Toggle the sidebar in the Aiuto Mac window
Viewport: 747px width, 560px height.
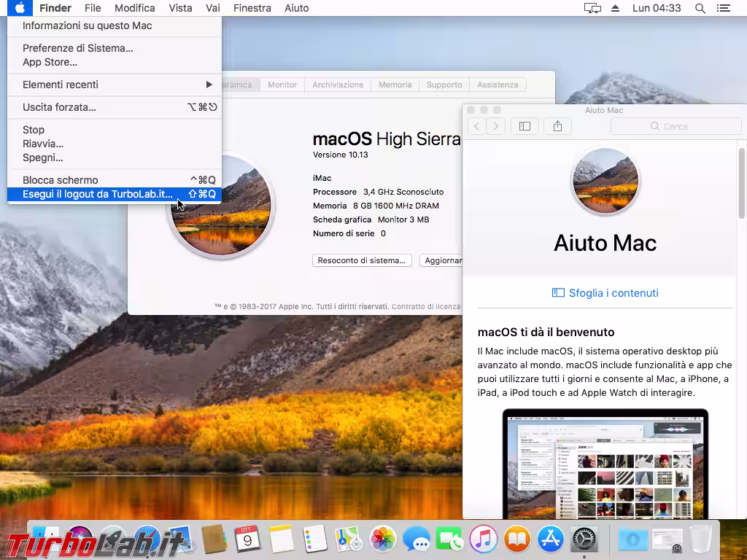coord(525,125)
